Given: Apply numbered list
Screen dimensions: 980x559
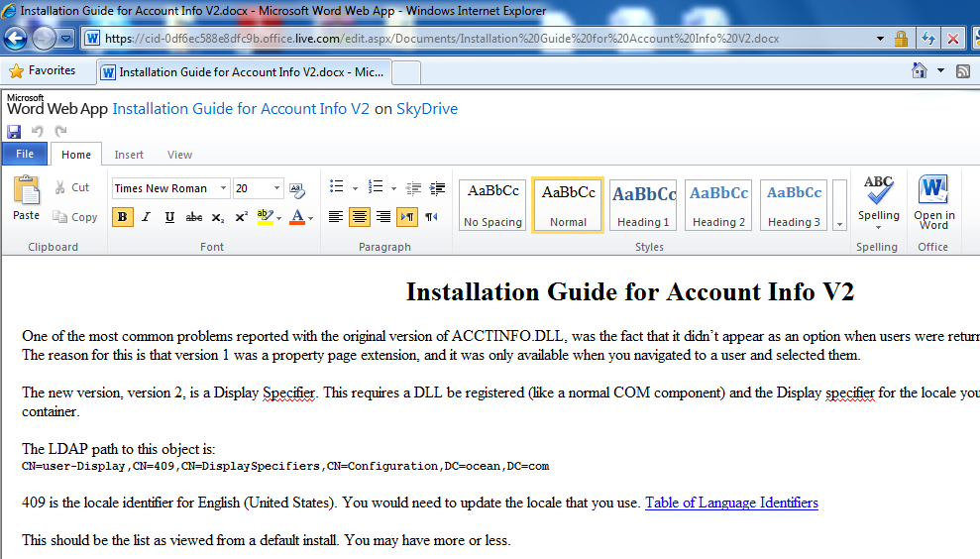Looking at the screenshot, I should click(375, 187).
